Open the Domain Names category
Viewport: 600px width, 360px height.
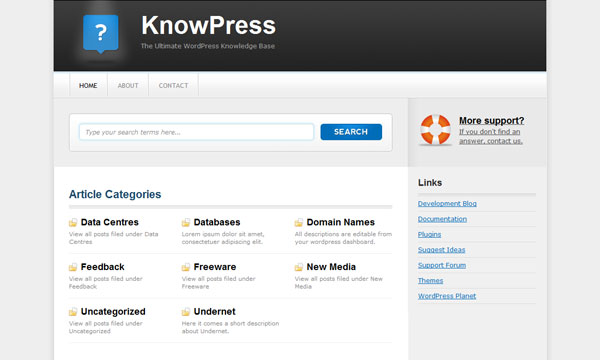[341, 222]
